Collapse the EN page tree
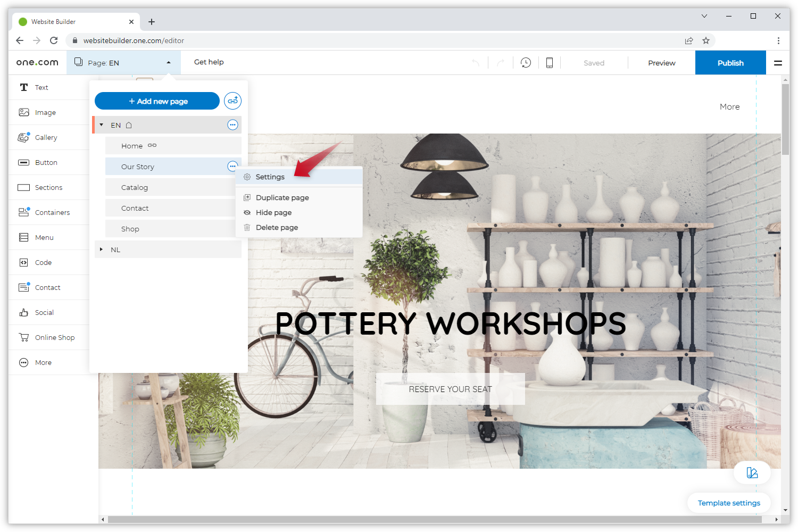The image size is (798, 532). (102, 125)
